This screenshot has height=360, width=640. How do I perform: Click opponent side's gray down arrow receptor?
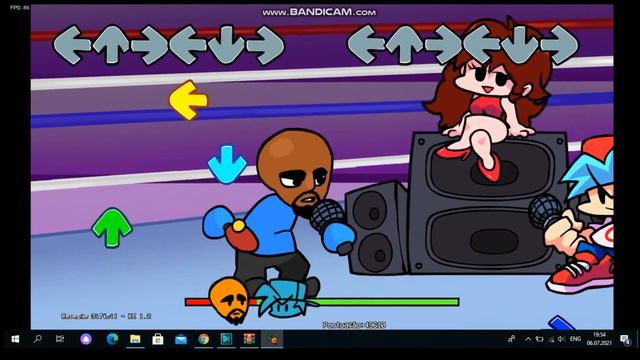coord(227,45)
